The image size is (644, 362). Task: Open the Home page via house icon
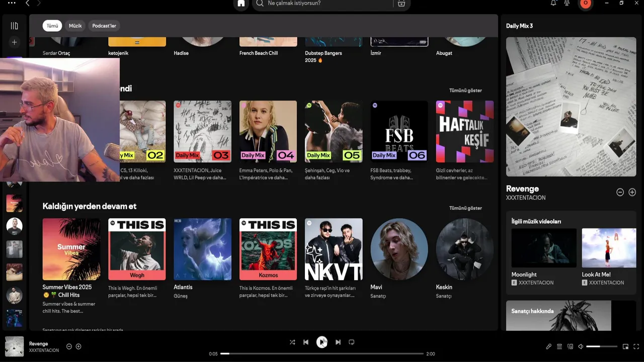pyautogui.click(x=241, y=4)
